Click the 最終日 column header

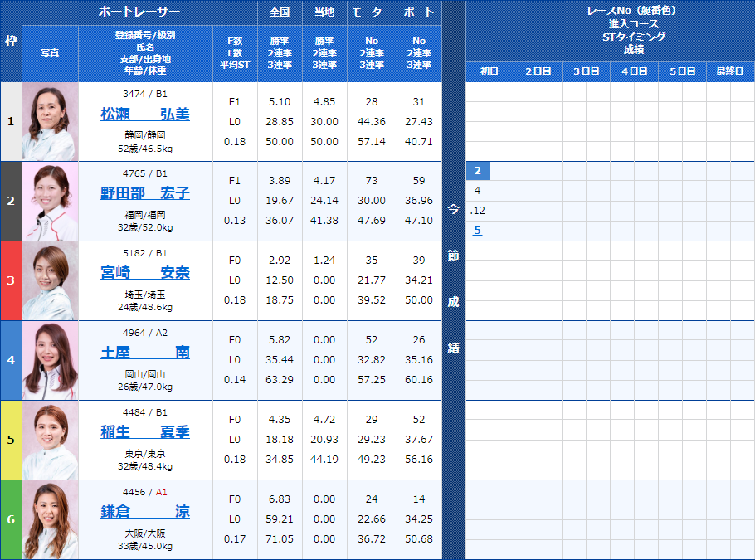(730, 71)
